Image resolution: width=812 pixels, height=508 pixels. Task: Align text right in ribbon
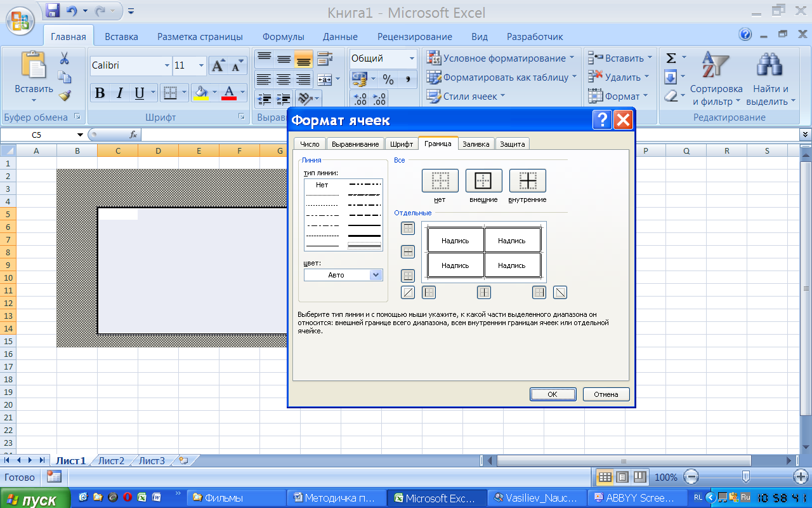tap(303, 79)
